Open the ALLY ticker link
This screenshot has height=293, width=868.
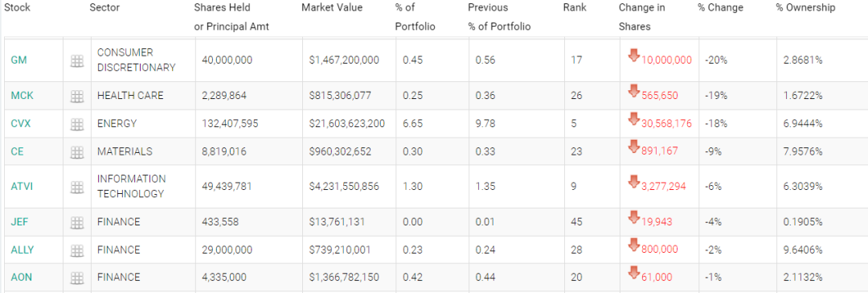coord(23,250)
